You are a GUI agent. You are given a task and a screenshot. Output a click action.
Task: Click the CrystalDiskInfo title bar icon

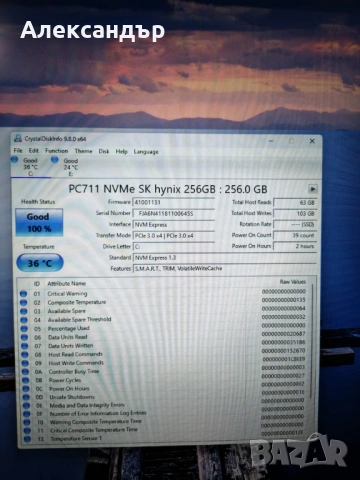[x=18, y=138]
